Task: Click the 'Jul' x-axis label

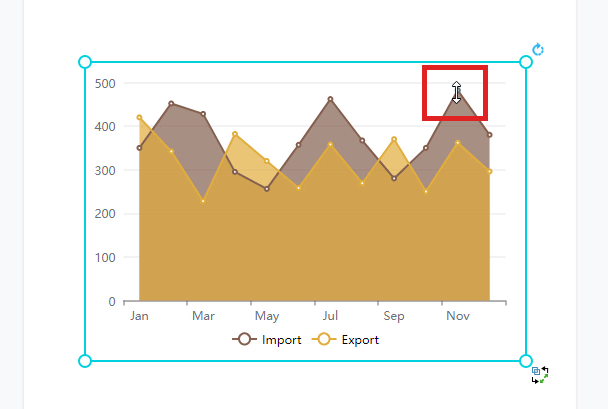Action: click(330, 316)
